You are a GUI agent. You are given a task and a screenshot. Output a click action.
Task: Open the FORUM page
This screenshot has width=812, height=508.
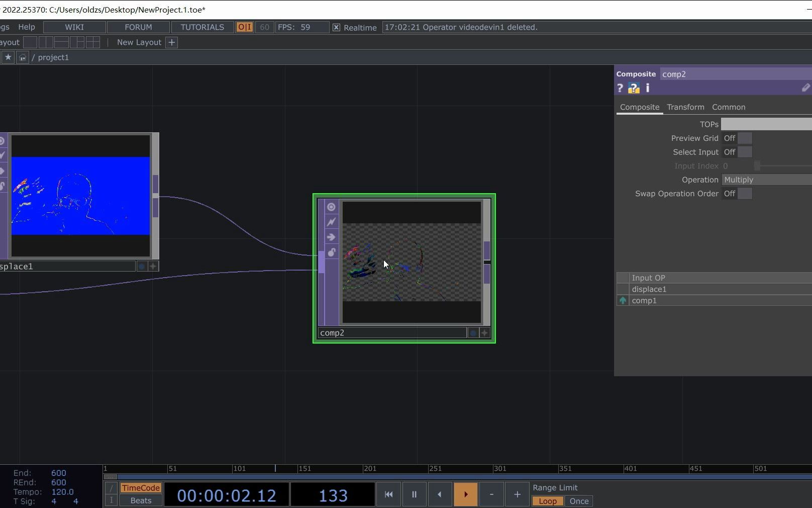137,27
